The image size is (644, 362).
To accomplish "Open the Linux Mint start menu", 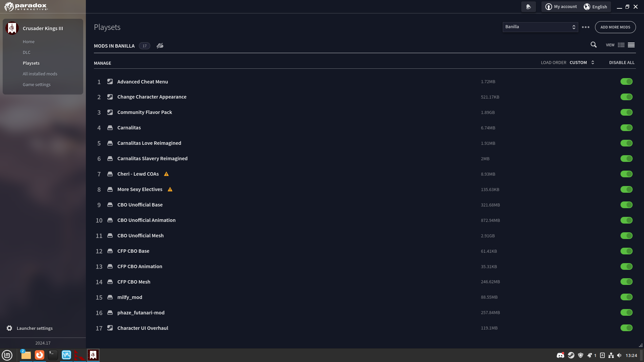I will pyautogui.click(x=7, y=355).
